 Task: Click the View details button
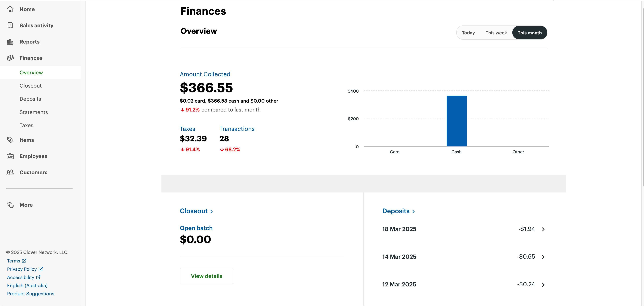206,276
